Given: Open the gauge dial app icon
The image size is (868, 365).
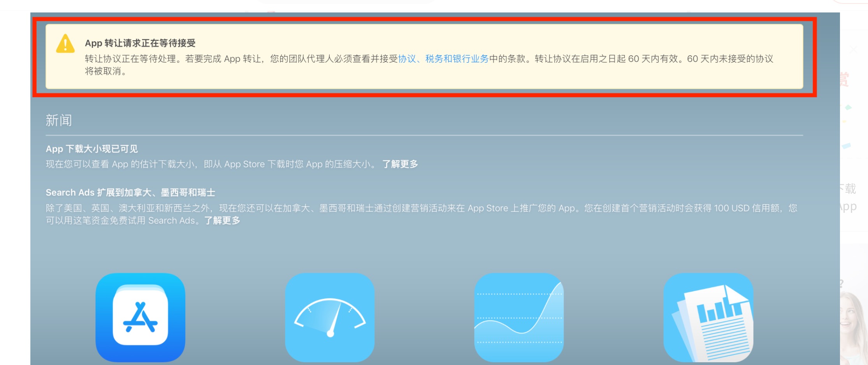Looking at the screenshot, I should click(330, 317).
